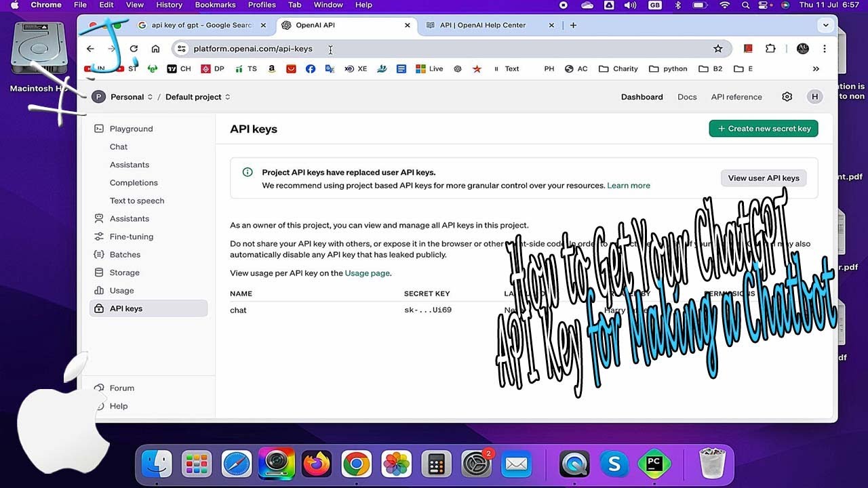Show more bookmarks chevron
The height and width of the screenshot is (488, 868).
pos(816,68)
